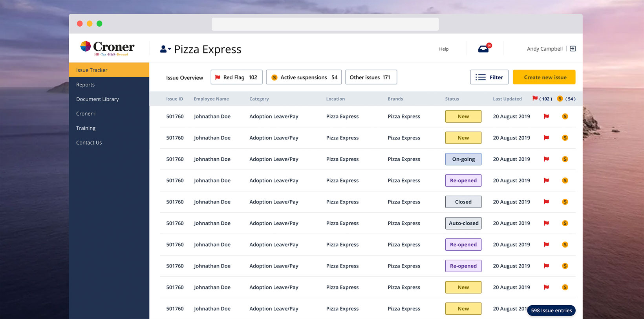Click the suspension S icon in the table header
Image resolution: width=644 pixels, height=319 pixels.
click(x=560, y=99)
